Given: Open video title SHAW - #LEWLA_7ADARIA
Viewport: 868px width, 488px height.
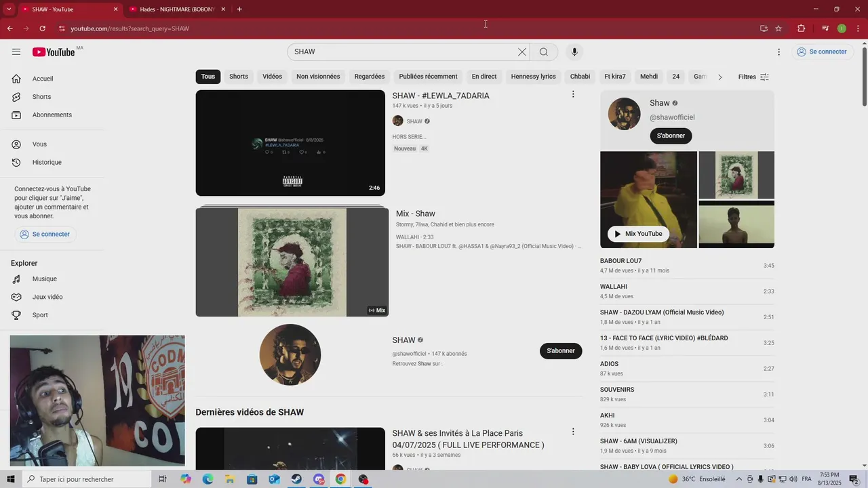Looking at the screenshot, I should click(441, 96).
